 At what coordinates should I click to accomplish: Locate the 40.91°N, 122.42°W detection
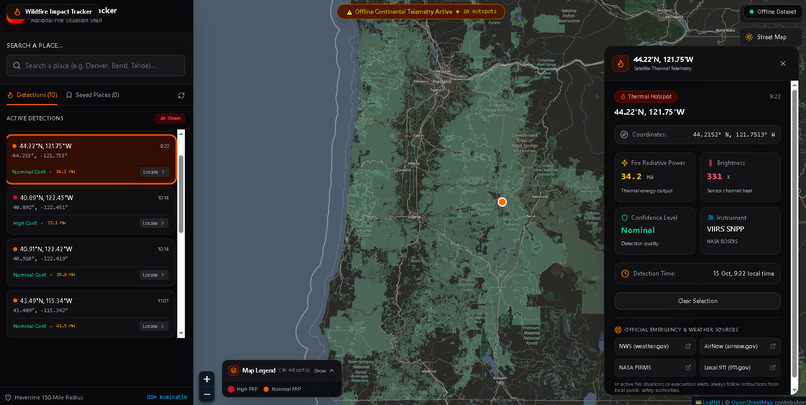pyautogui.click(x=154, y=275)
